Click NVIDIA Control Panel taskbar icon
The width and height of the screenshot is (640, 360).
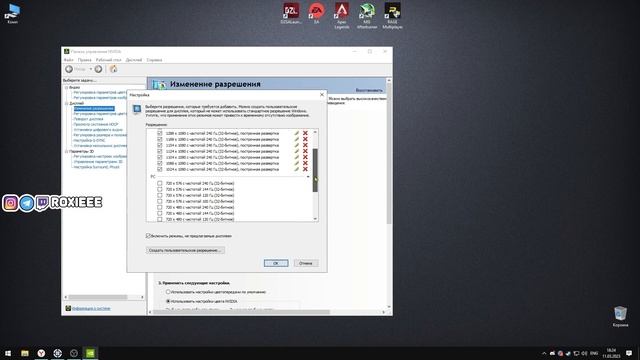point(90,353)
